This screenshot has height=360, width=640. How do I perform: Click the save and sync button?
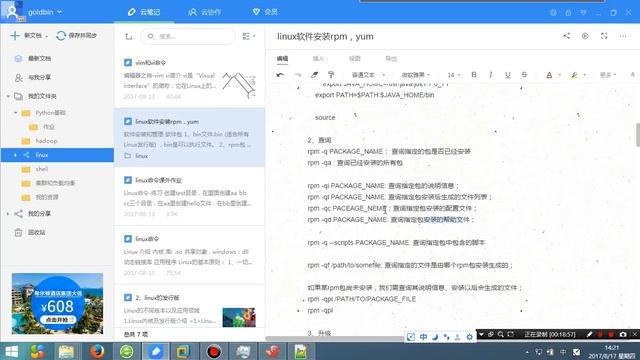(x=76, y=36)
